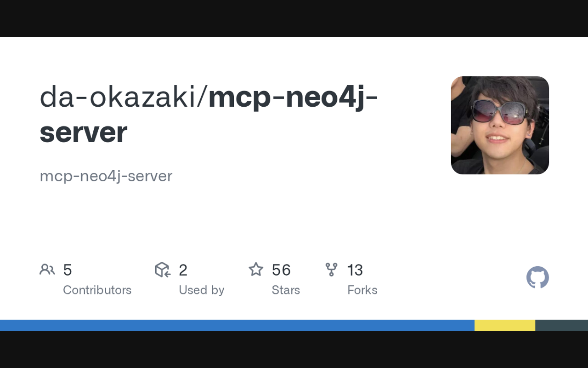Screen dimensions: 588x368
Task: Click the contributors people icon
Action: (47, 270)
